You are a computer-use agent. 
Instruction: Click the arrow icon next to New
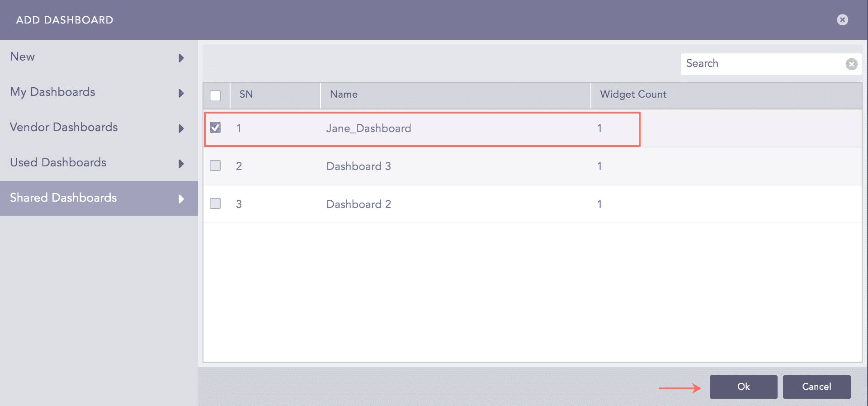click(x=181, y=58)
